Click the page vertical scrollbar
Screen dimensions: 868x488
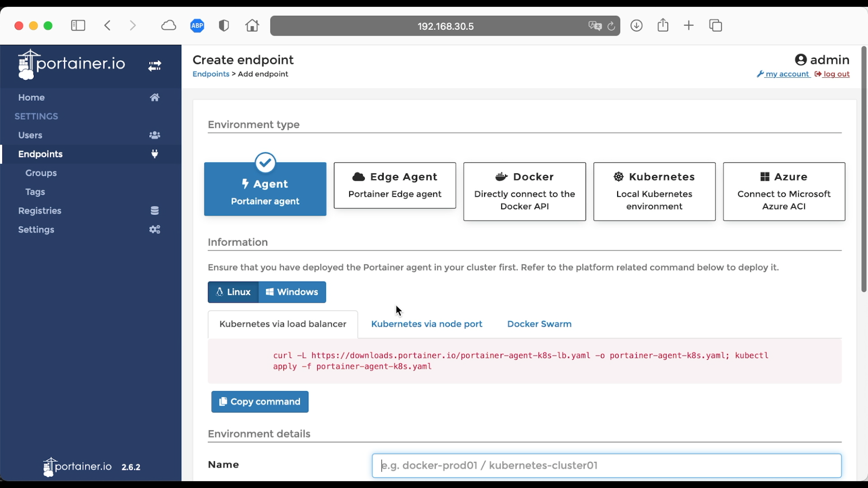[x=863, y=169]
